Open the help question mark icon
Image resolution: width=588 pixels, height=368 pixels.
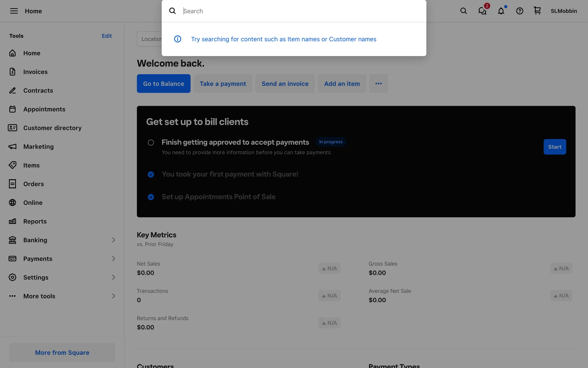(x=519, y=11)
